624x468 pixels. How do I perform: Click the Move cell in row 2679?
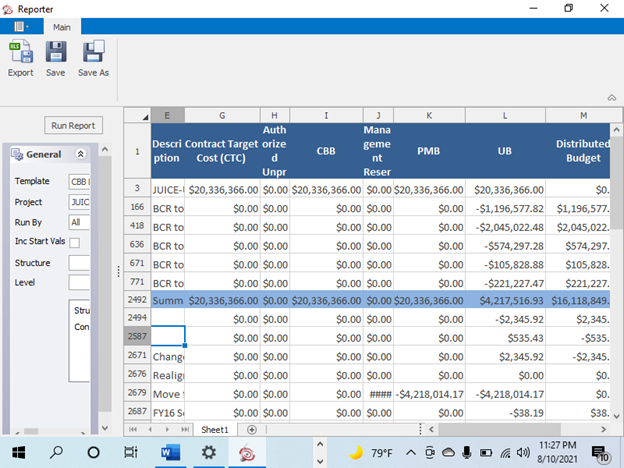[168, 394]
